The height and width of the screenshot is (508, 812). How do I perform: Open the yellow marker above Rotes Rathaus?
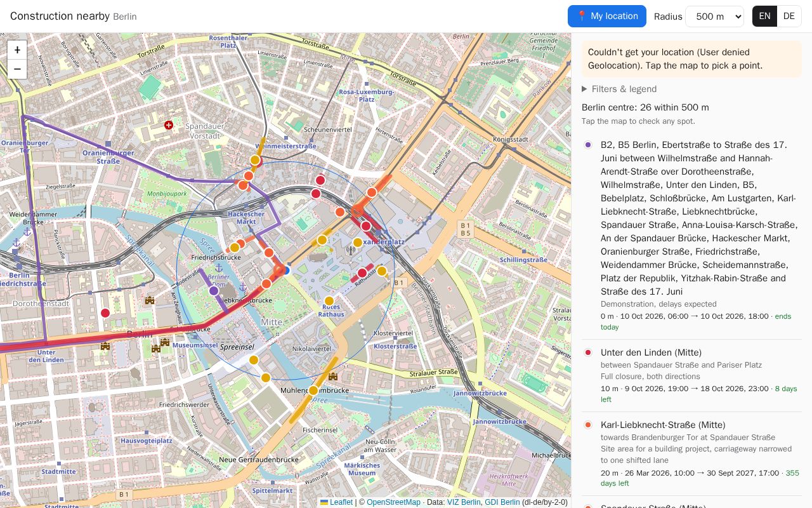click(x=329, y=301)
